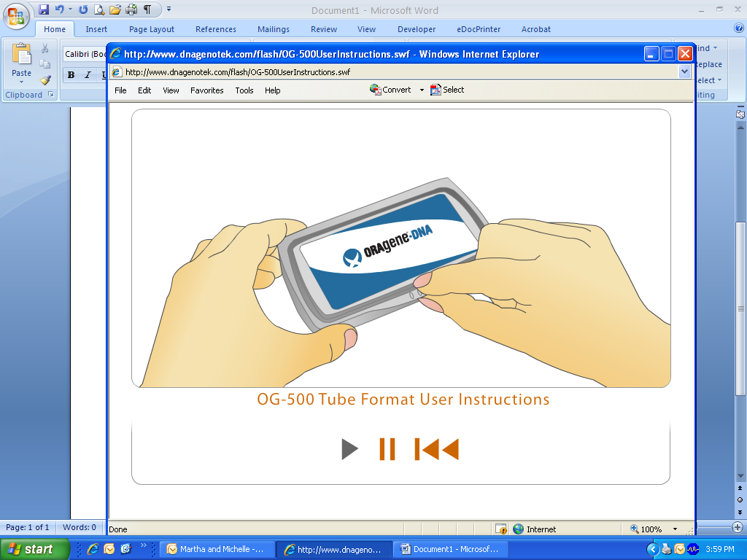Screen dimensions: 747x560
Task: Click the Convert PDF toolbar button
Action: pyautogui.click(x=391, y=90)
